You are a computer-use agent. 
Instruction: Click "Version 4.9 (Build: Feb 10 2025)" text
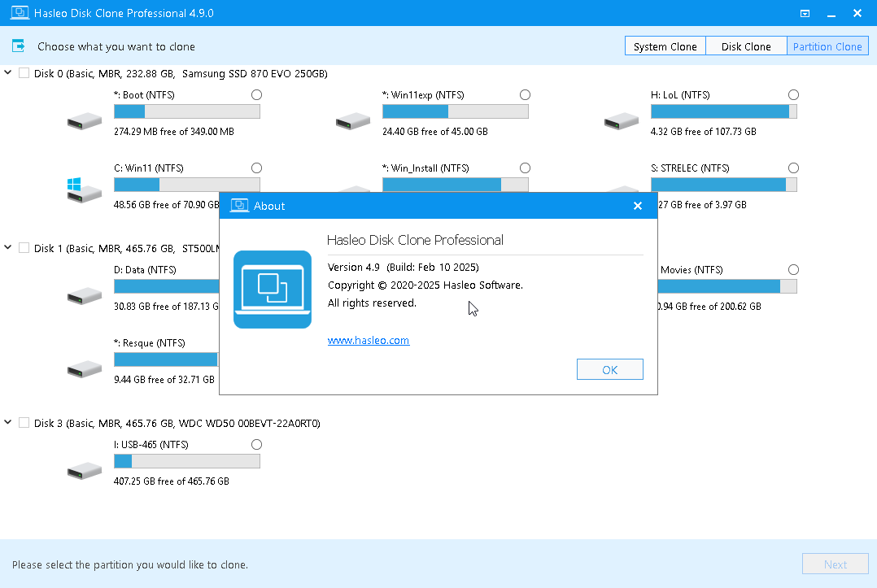click(404, 268)
